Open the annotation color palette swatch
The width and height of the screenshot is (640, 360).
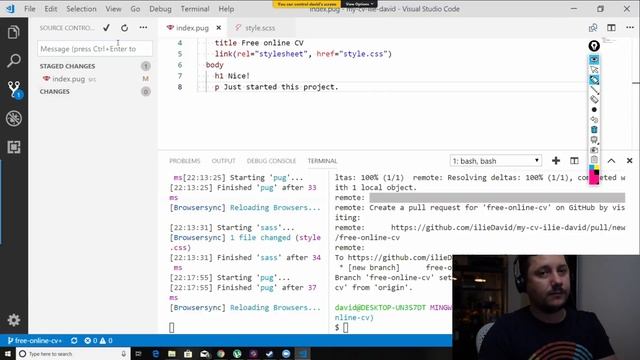[594, 168]
